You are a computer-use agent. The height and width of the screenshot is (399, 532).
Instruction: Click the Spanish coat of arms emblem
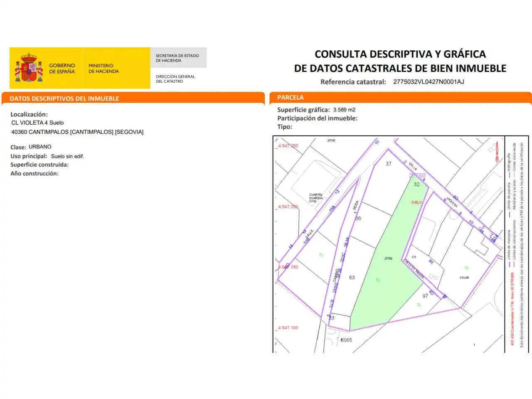click(x=29, y=67)
